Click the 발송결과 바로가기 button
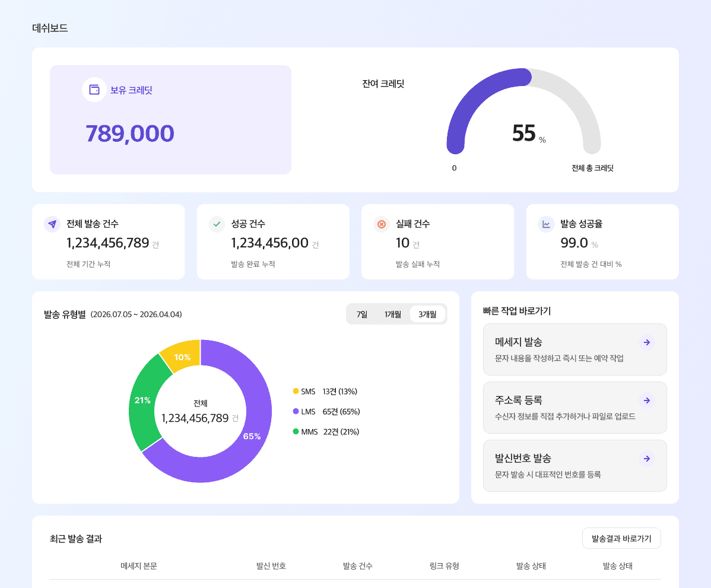The width and height of the screenshot is (711, 588). (621, 538)
